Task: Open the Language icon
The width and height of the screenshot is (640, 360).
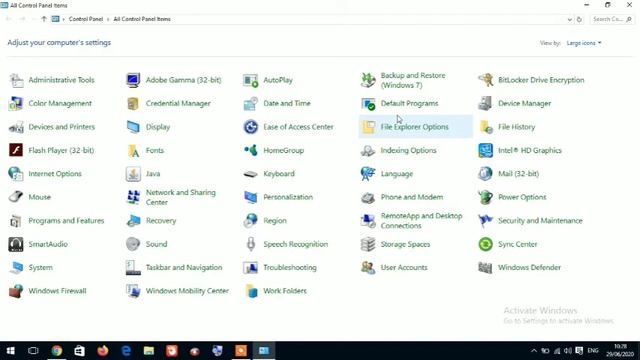Action: coord(368,174)
